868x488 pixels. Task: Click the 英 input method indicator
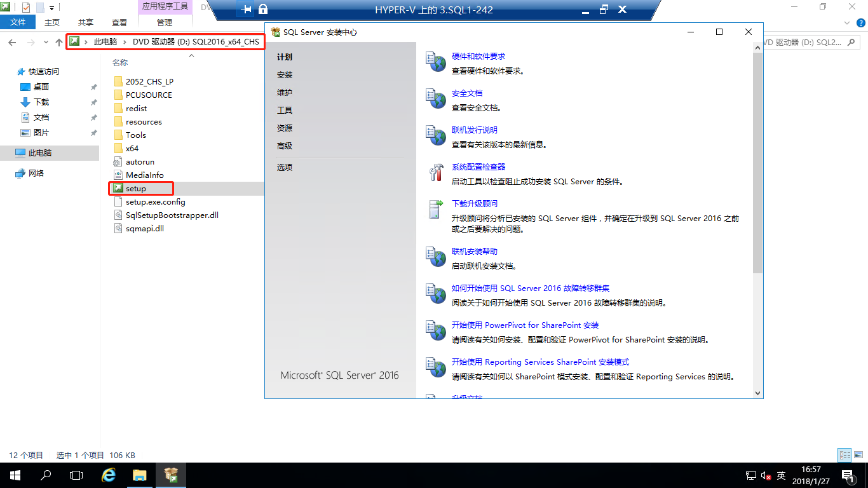(x=781, y=475)
